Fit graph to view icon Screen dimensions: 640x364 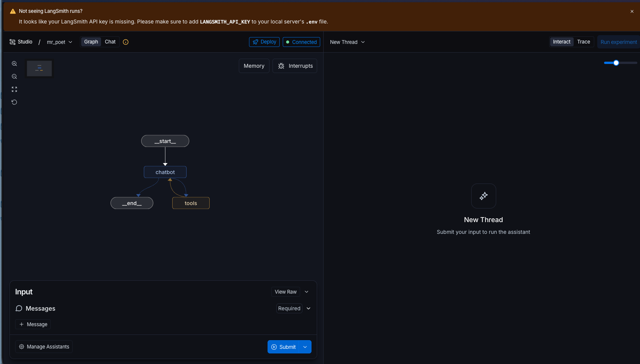pos(14,89)
